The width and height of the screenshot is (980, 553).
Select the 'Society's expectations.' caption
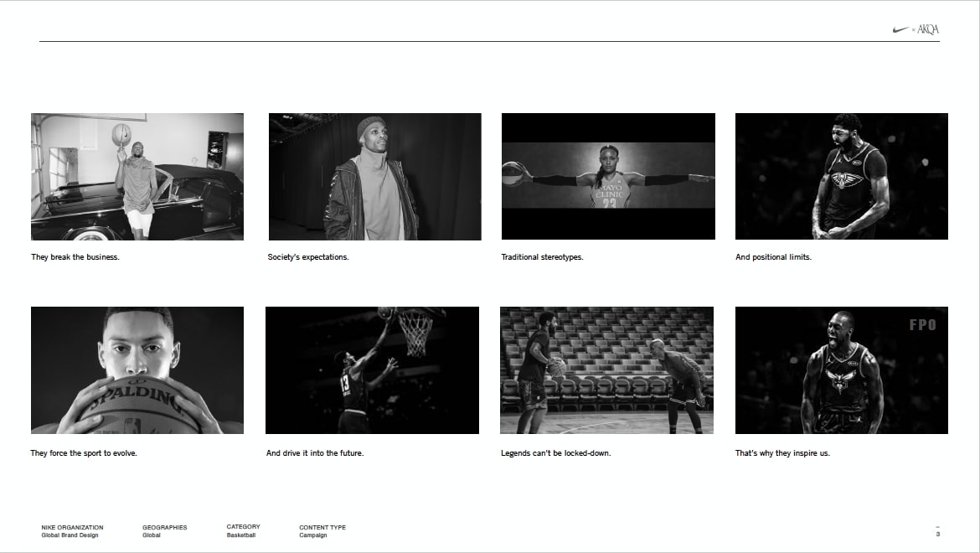coord(308,257)
